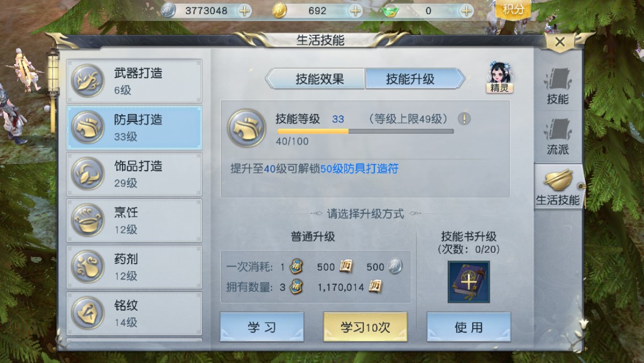Click the 50级防具打造符 link

[359, 168]
